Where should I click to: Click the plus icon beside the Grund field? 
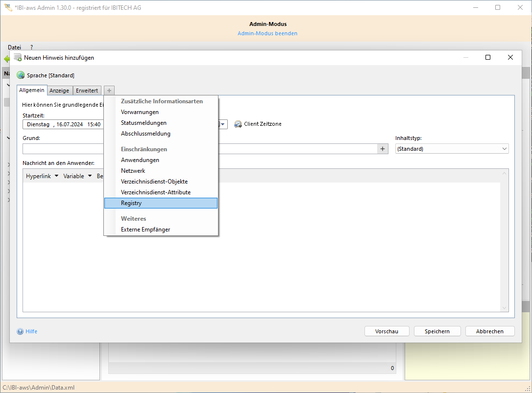coord(383,148)
